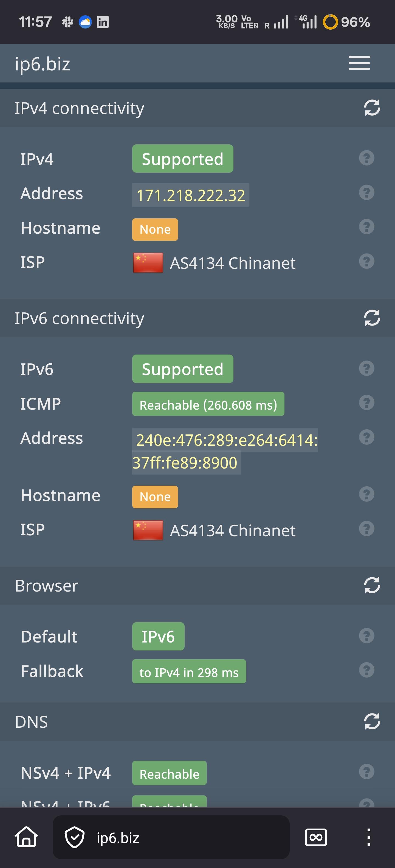The image size is (395, 868).
Task: Click the ip6.biz site title
Action: pos(43,64)
